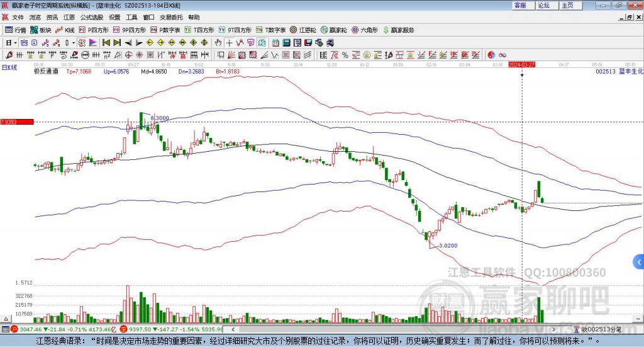Open the 行情 quotes view
The width and height of the screenshot is (644, 347).
coord(16,30)
